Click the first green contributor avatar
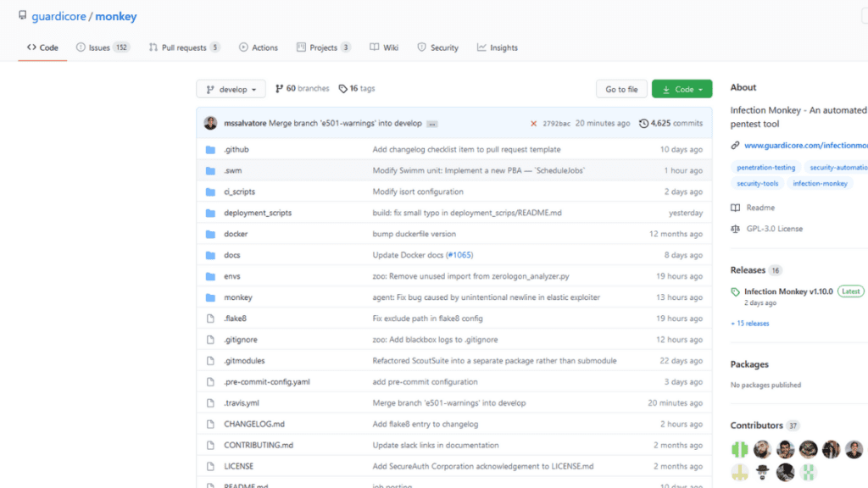 pos(739,450)
